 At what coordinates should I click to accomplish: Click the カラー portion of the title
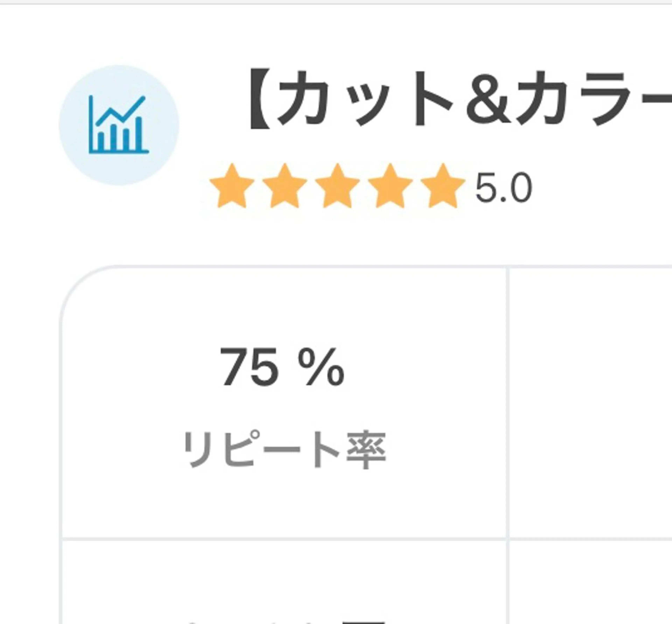click(x=591, y=99)
